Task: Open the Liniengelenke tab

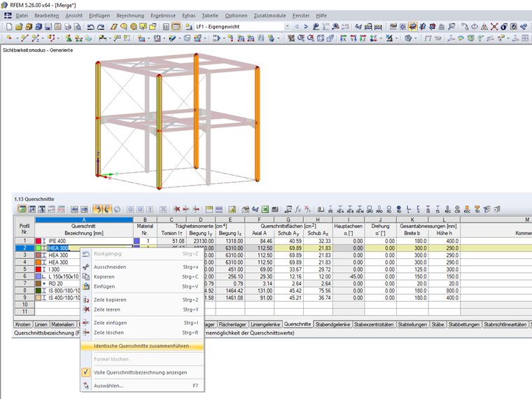Action: point(265,324)
